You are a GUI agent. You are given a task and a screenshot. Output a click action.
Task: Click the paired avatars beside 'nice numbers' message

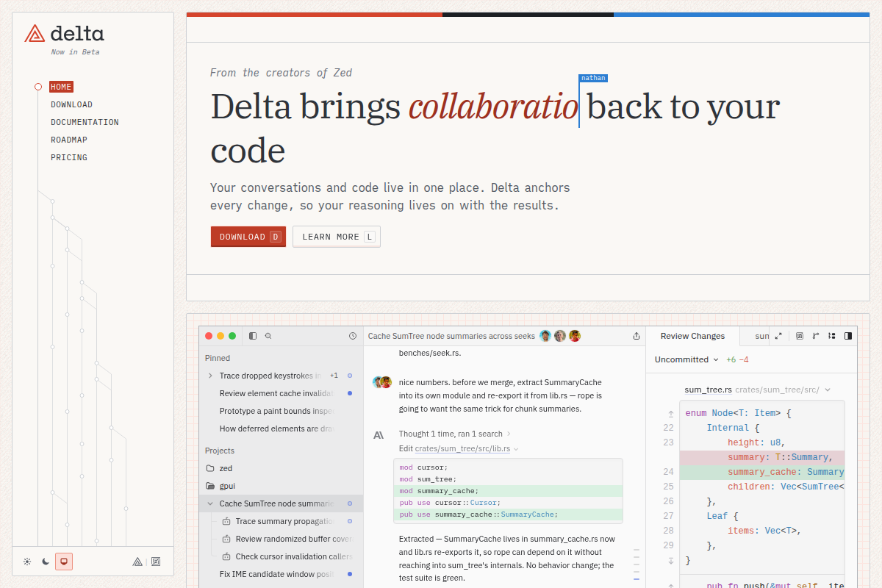(382, 382)
